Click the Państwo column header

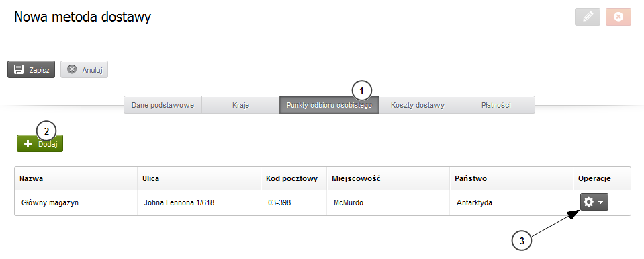[x=471, y=178]
